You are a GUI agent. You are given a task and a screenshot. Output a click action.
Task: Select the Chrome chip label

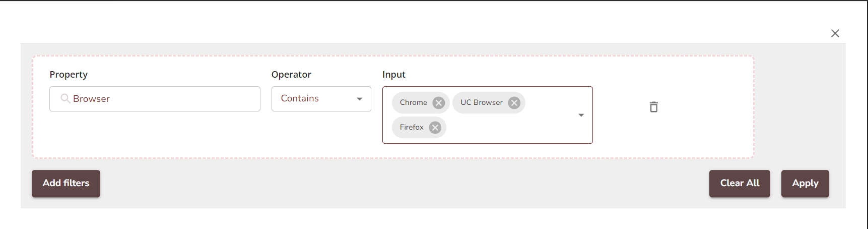(413, 103)
